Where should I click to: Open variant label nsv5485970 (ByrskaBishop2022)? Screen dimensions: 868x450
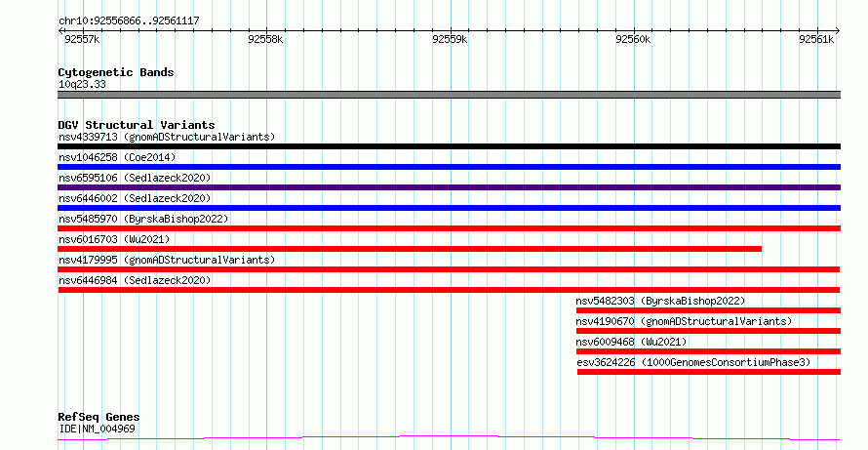tap(143, 219)
